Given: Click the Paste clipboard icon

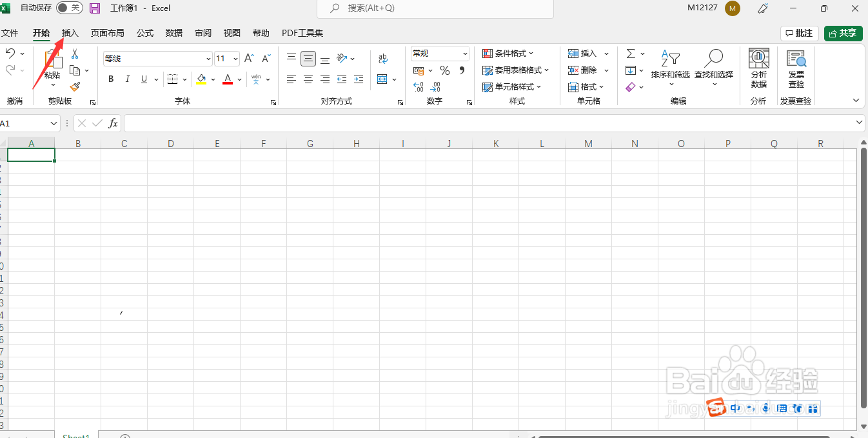Looking at the screenshot, I should (x=52, y=60).
